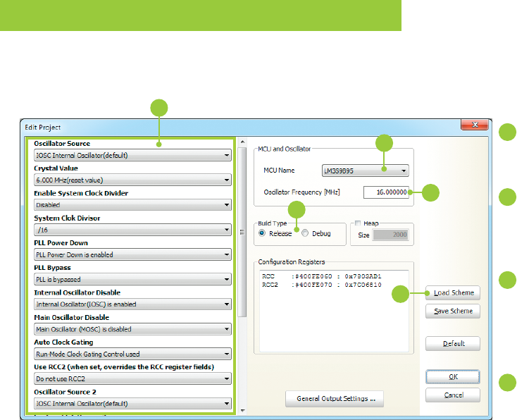Click the Edit Project title text
The height and width of the screenshot is (420, 517).
pyautogui.click(x=42, y=128)
